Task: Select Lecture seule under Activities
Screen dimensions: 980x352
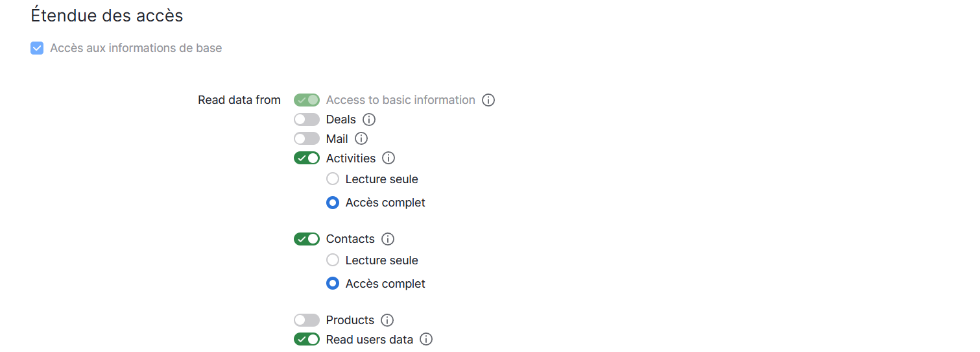Action: pyautogui.click(x=333, y=179)
